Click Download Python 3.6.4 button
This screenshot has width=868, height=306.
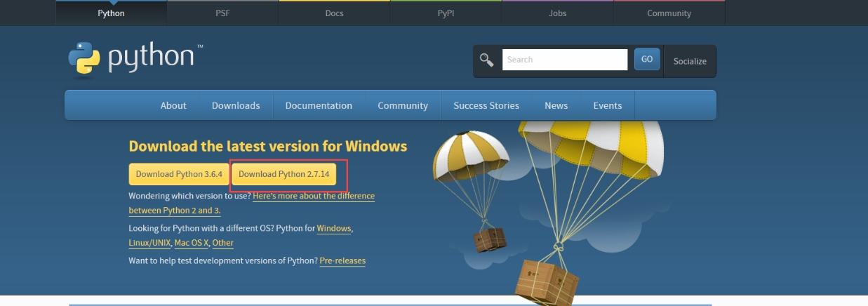pyautogui.click(x=179, y=174)
